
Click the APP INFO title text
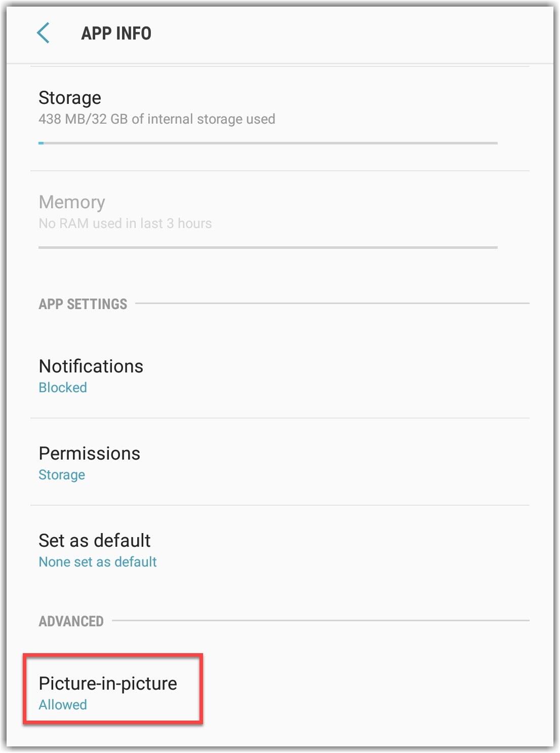[x=116, y=33]
